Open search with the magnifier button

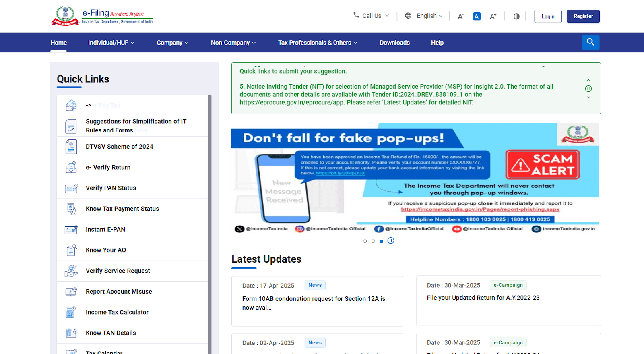coord(590,42)
